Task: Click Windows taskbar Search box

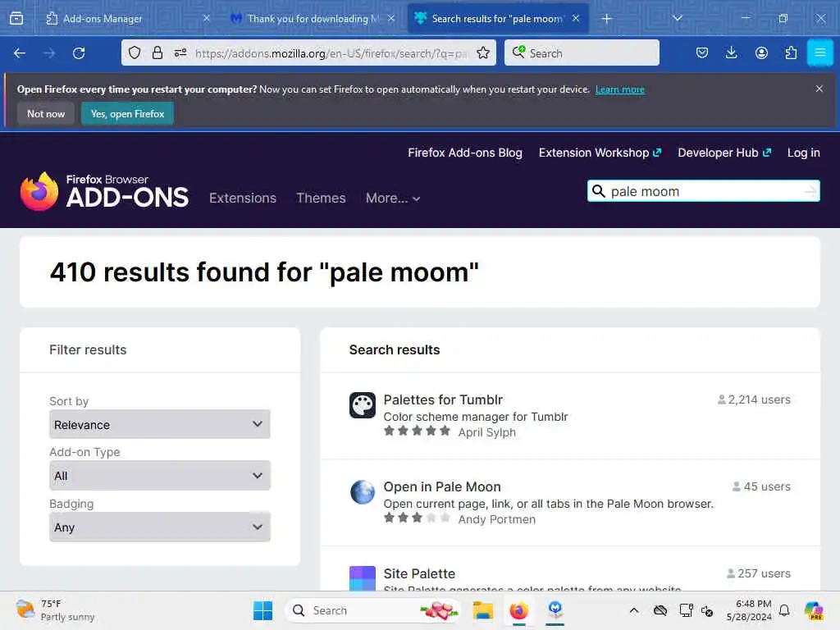Action: pyautogui.click(x=373, y=610)
